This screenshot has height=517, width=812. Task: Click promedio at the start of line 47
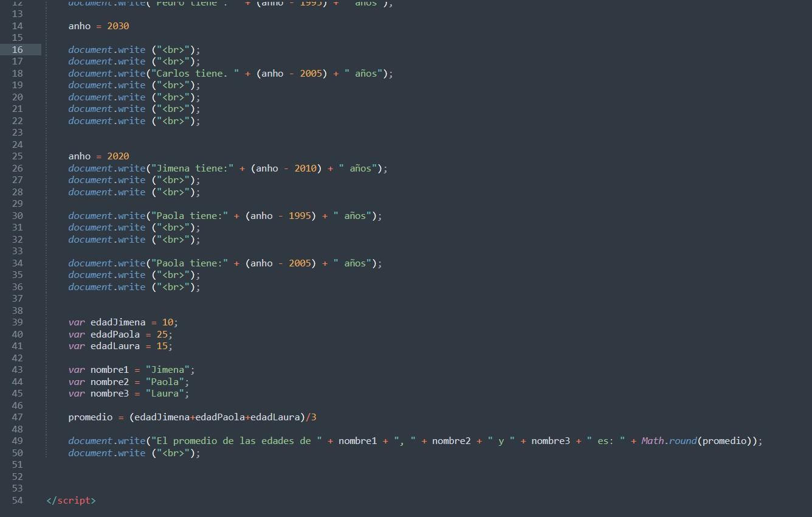91,417
